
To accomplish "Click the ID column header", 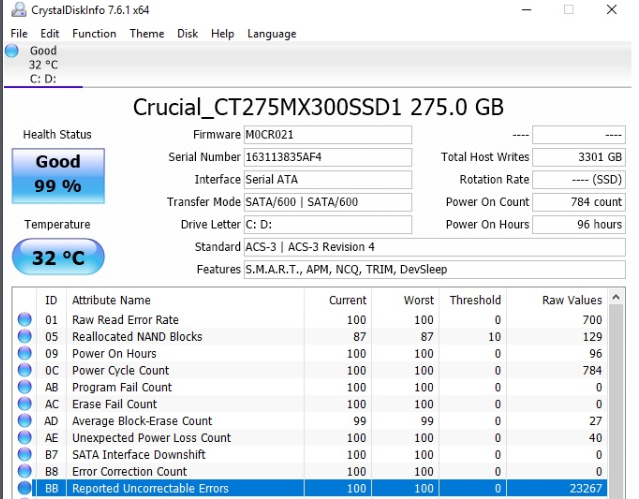I will pyautogui.click(x=51, y=300).
